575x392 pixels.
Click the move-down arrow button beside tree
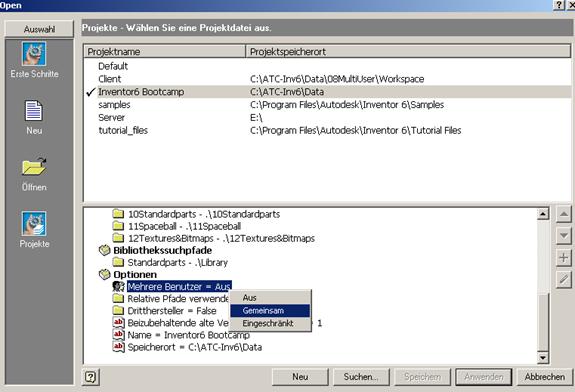pyautogui.click(x=564, y=236)
